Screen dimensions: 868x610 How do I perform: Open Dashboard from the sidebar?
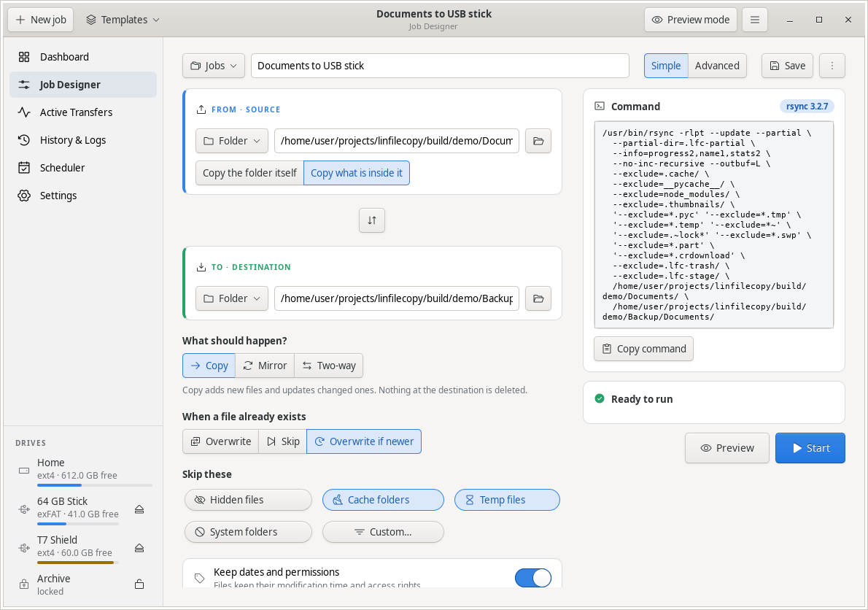click(x=83, y=57)
